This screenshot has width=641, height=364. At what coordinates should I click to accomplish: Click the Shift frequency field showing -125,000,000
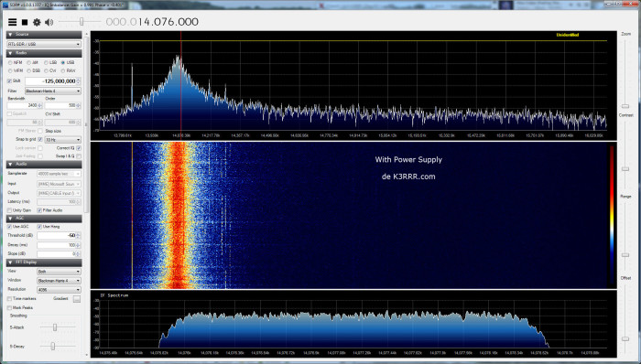tap(53, 81)
